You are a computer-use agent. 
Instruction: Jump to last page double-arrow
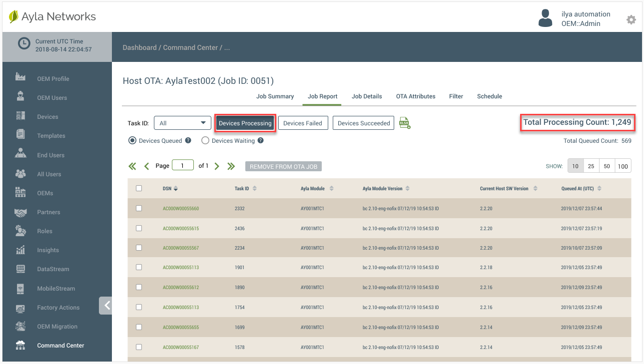231,166
